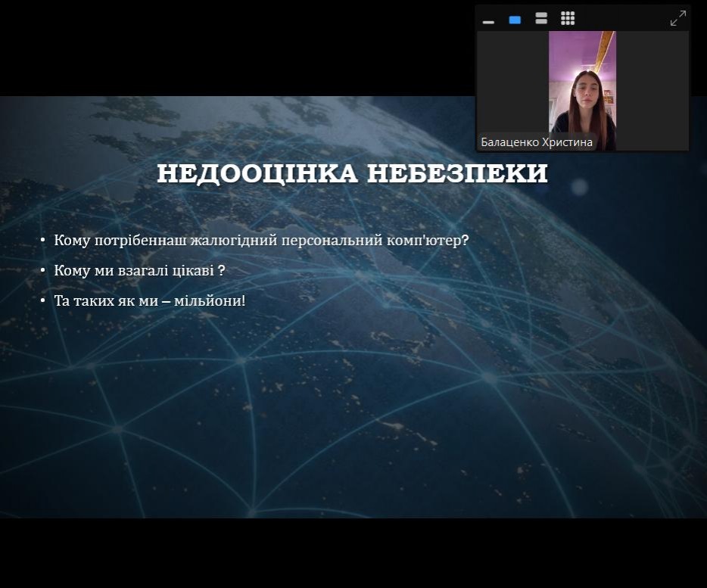This screenshot has width=707, height=588.
Task: Switch to single active speaker video view
Action: coord(515,20)
